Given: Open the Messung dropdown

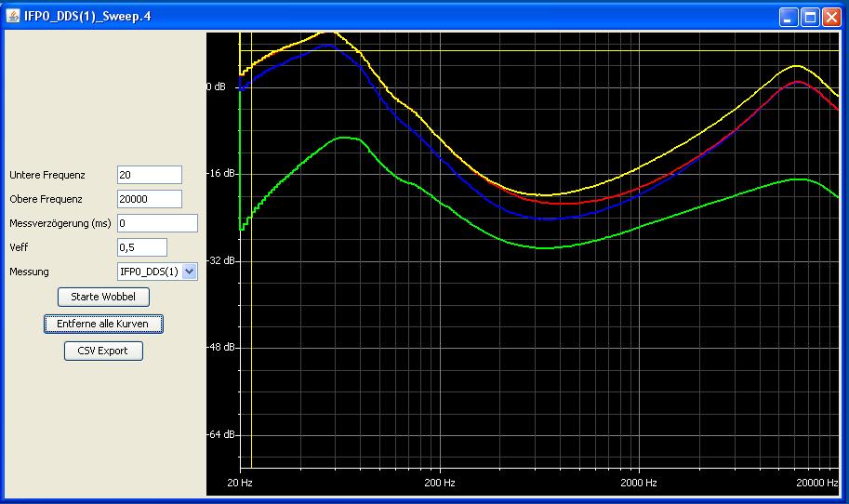Looking at the screenshot, I should (x=190, y=272).
